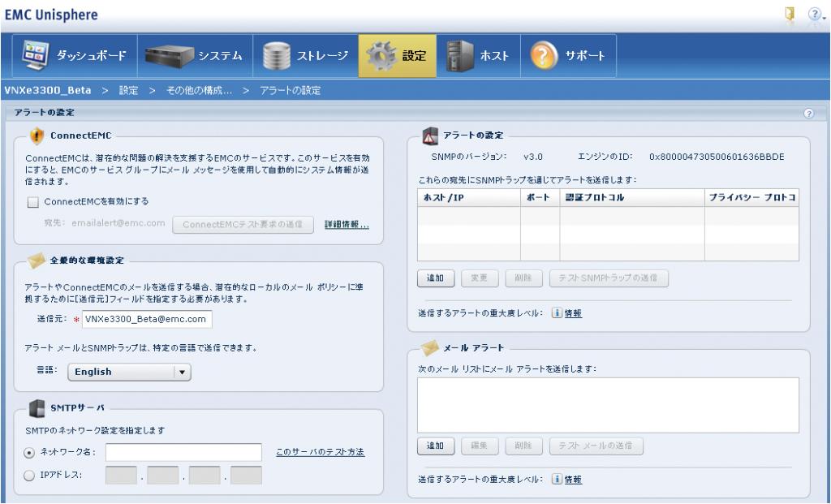Open the ホスト tab
The image size is (831, 504).
coord(479,56)
